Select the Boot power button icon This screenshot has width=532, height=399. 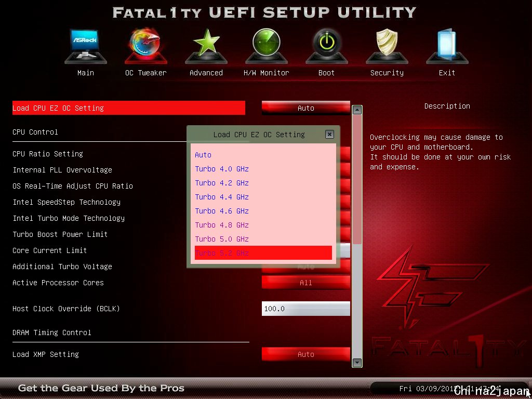tap(326, 46)
